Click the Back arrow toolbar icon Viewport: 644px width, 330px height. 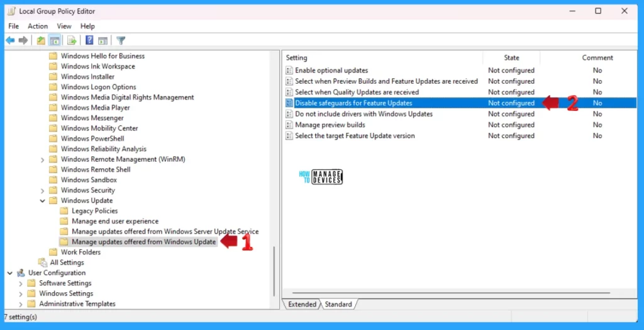click(x=10, y=40)
